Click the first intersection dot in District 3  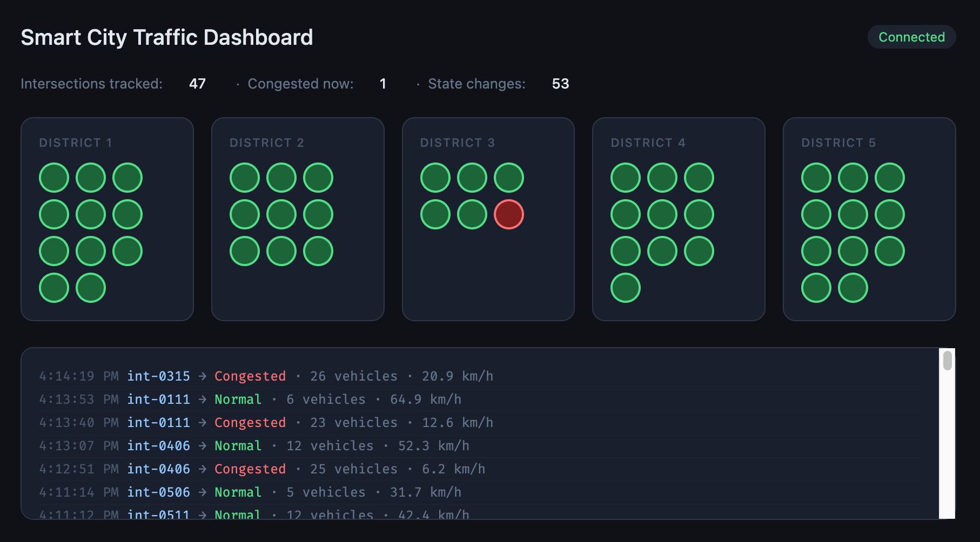[435, 178]
